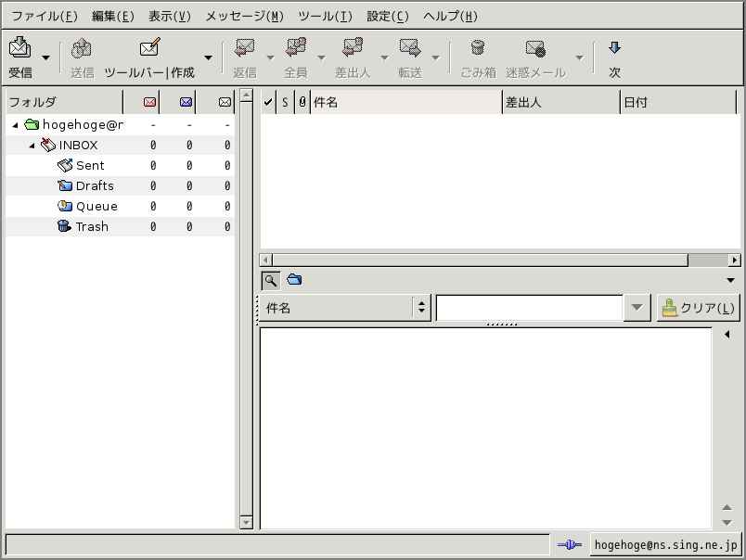Click the magnifier quick search icon
Viewport: 746px width, 560px height.
[x=270, y=279]
